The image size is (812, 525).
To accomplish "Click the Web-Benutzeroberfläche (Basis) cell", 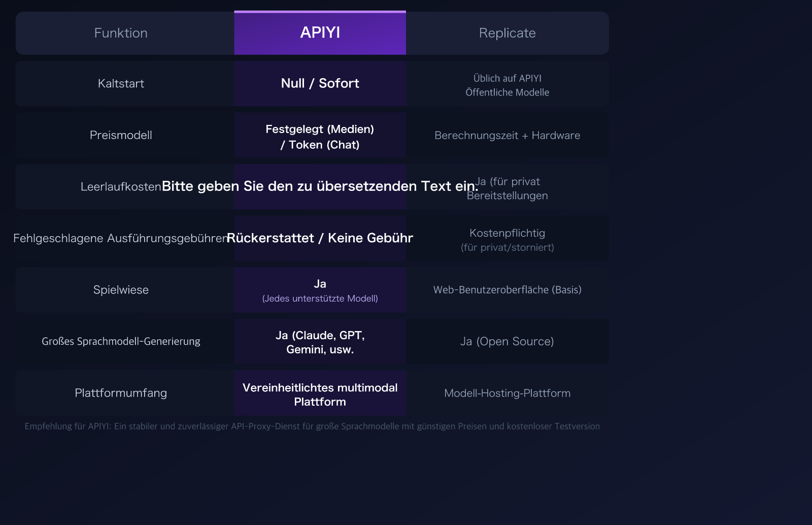I will click(507, 289).
